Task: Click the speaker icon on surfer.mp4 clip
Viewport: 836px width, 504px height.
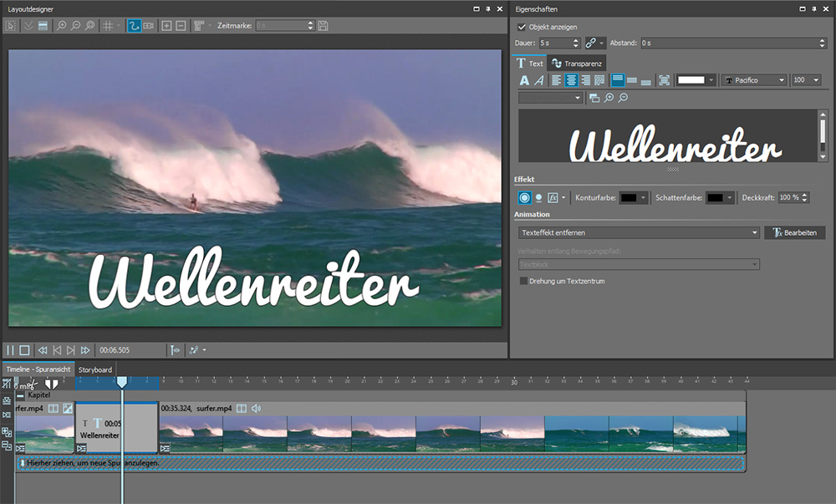Action: click(x=256, y=409)
